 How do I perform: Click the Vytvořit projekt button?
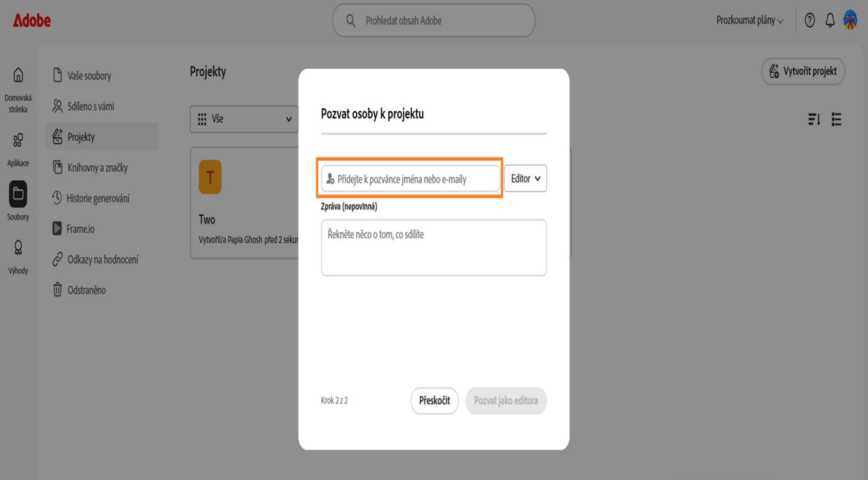click(803, 71)
